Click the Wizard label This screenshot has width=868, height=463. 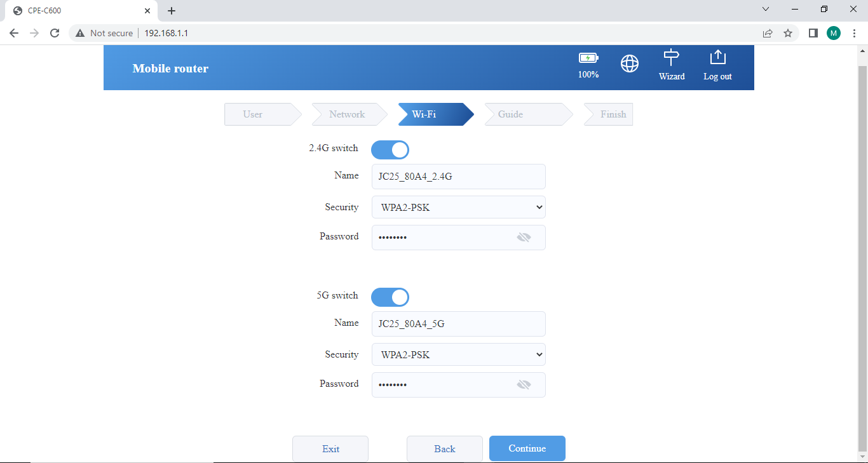coord(672,77)
